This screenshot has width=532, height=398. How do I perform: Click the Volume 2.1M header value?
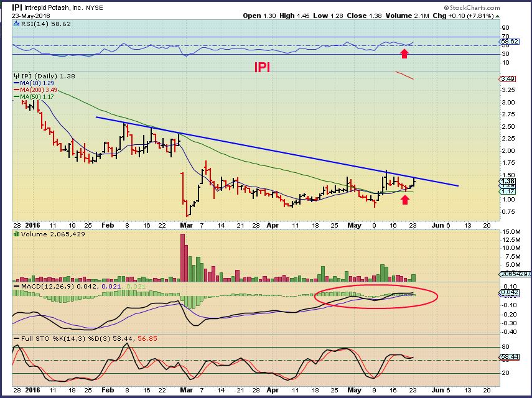407,16
